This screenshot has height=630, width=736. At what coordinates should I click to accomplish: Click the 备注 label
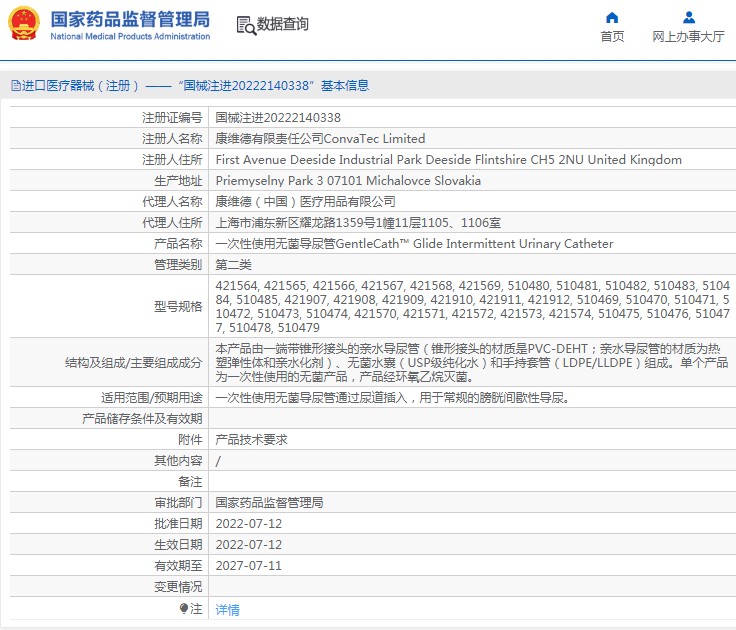coord(190,482)
